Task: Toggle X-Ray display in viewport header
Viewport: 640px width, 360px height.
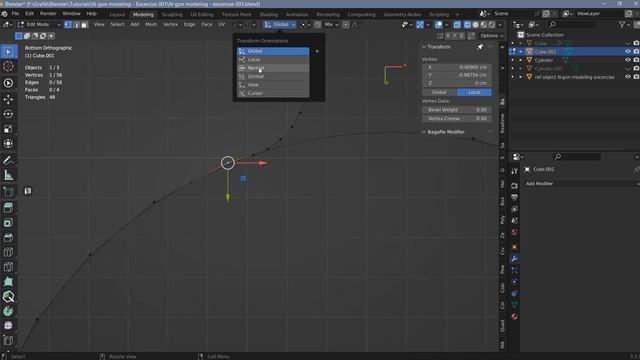Action: [x=457, y=24]
